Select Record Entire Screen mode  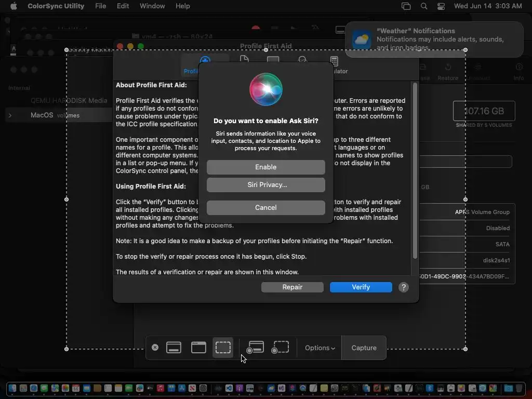point(255,348)
